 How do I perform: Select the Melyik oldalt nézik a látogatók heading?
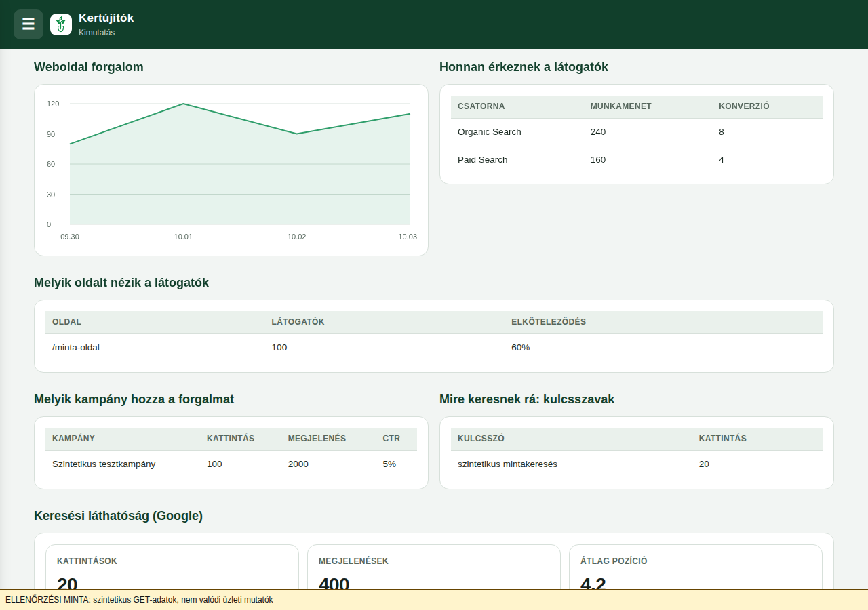tap(121, 283)
